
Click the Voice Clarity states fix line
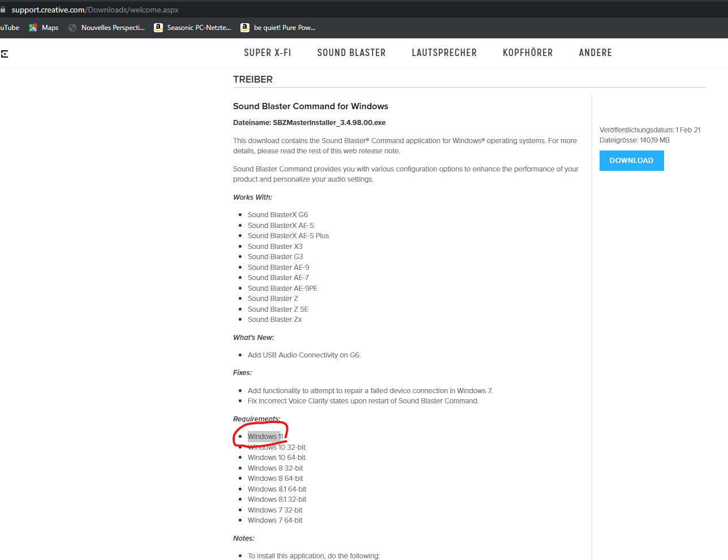(x=363, y=401)
